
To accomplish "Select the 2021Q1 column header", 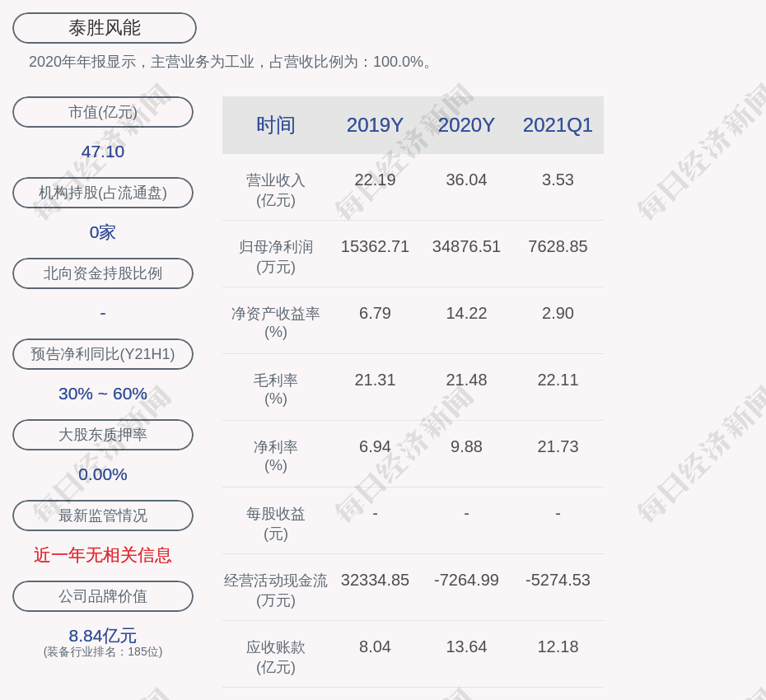I will (x=558, y=125).
